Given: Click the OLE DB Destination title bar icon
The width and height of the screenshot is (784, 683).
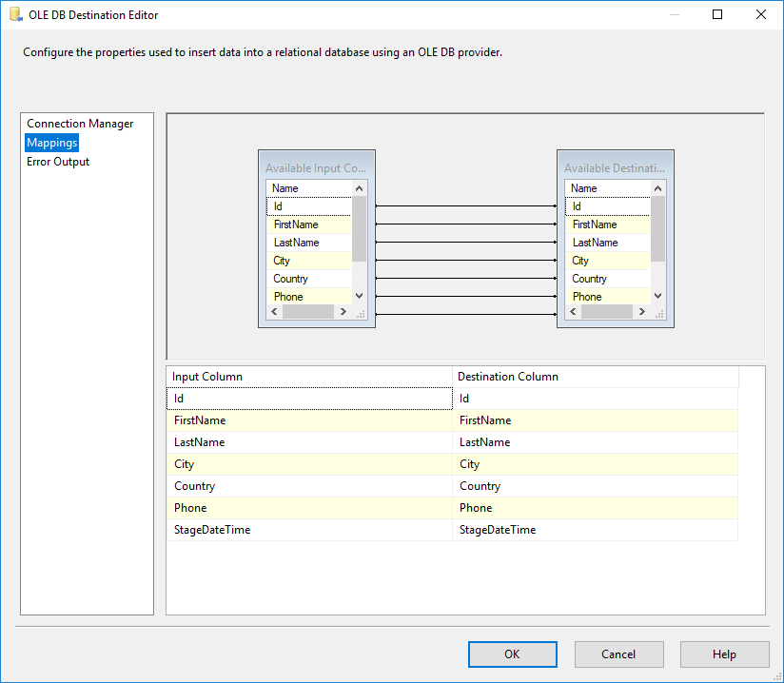Looking at the screenshot, I should [x=16, y=14].
